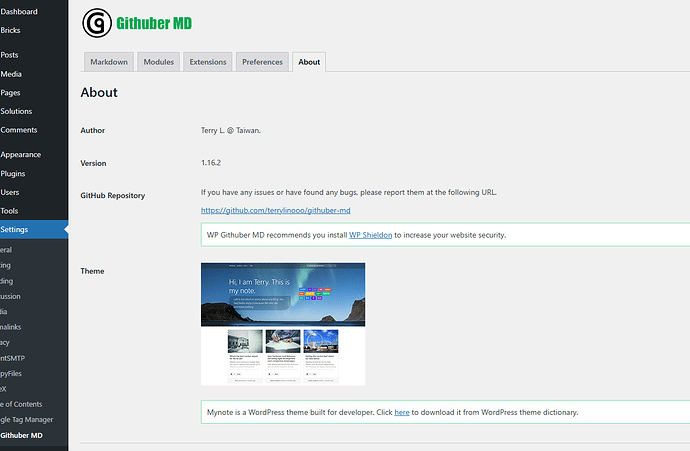Open the GitHub repository URL link
Viewport: 690px width, 451px height.
point(275,211)
